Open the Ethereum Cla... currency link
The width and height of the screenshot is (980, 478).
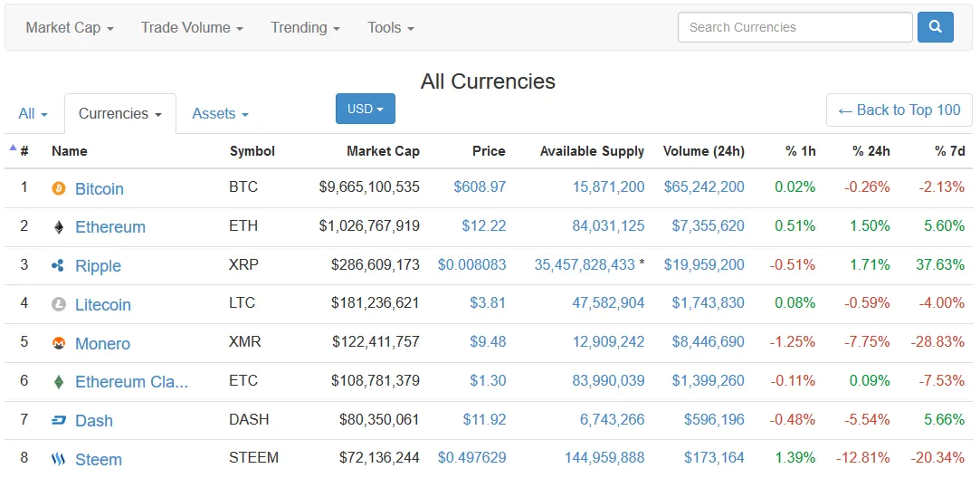pos(131,382)
